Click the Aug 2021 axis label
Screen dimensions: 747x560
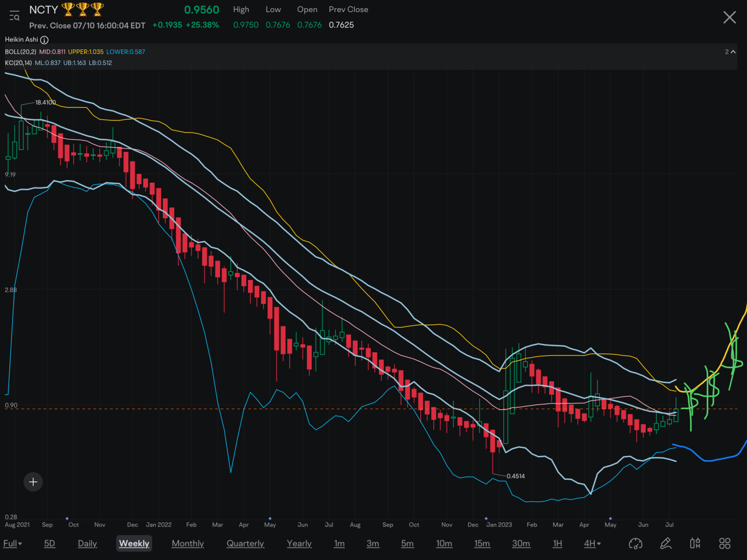coord(17,525)
